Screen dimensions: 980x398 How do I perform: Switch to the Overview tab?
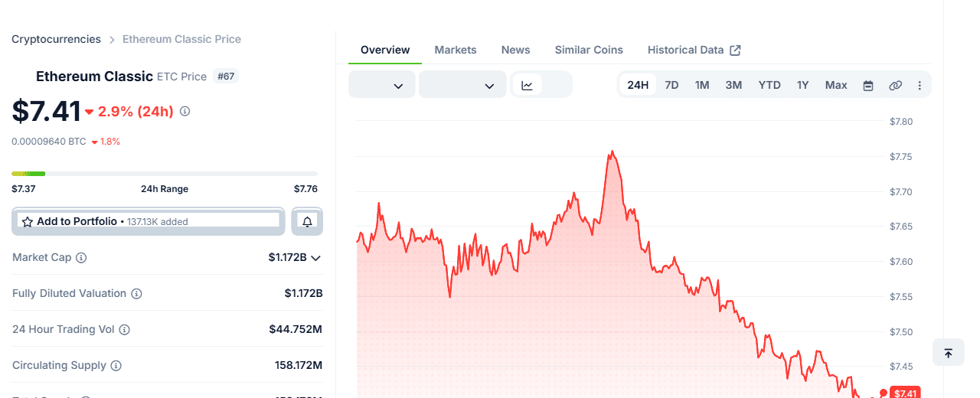point(385,50)
